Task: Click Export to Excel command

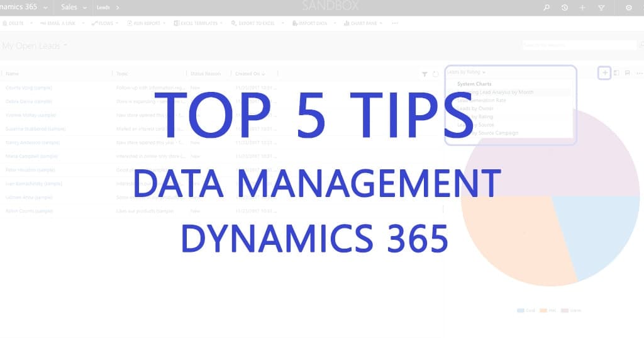Action: click(253, 23)
